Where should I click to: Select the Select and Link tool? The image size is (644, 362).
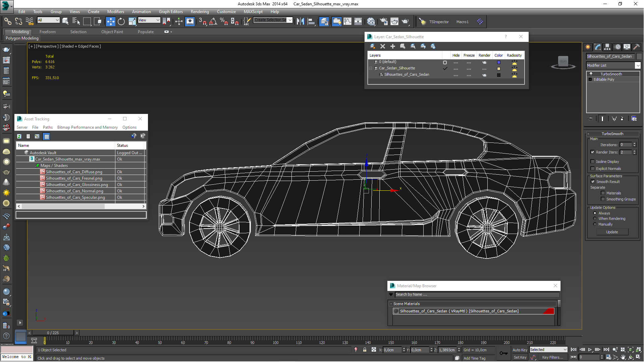click(x=7, y=21)
